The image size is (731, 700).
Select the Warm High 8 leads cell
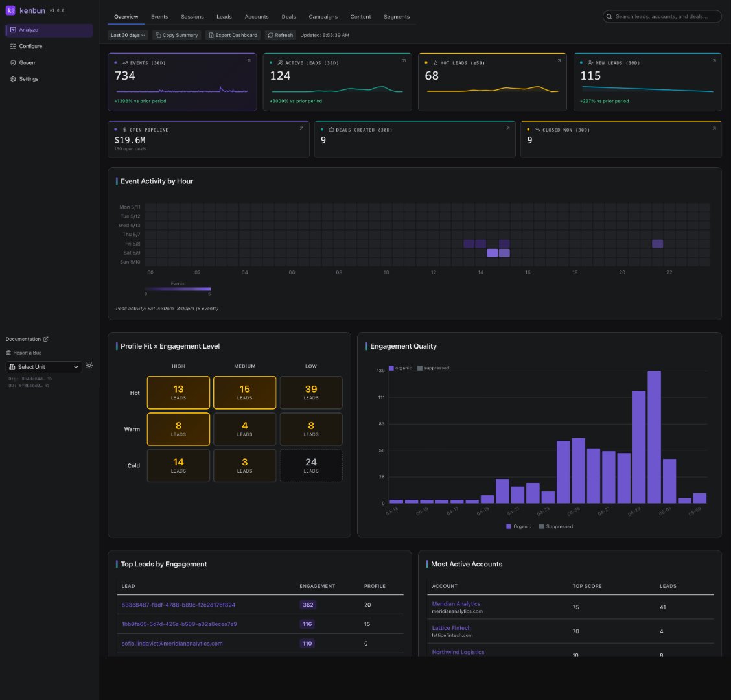[178, 429]
